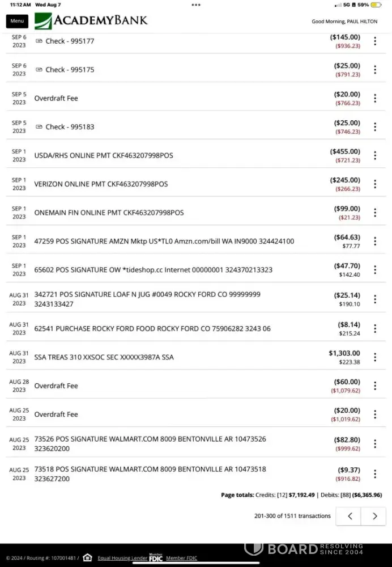Select the Rocky Ford Food purchase row
This screenshot has width=392, height=567.
[152, 328]
